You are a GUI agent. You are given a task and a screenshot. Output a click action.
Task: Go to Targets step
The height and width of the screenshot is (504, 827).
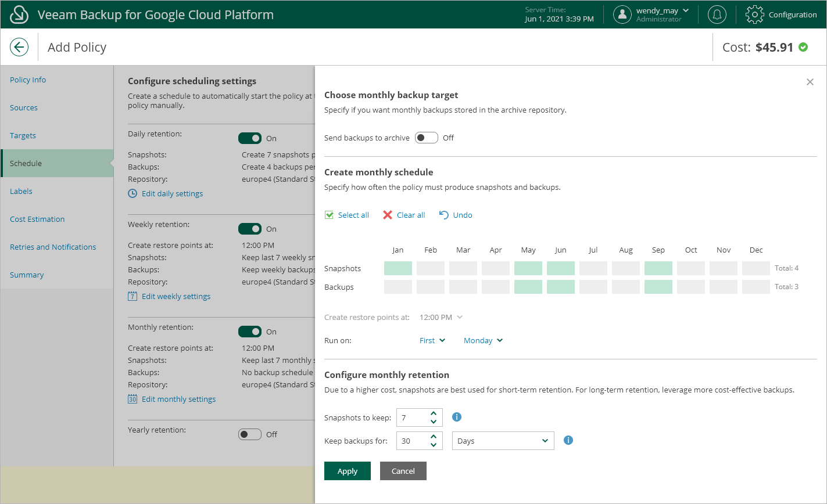23,135
